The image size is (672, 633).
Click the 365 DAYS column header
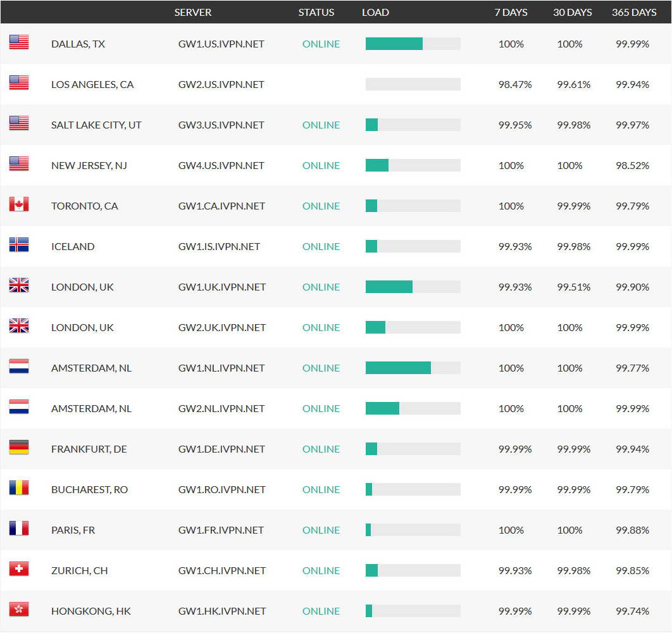click(634, 13)
